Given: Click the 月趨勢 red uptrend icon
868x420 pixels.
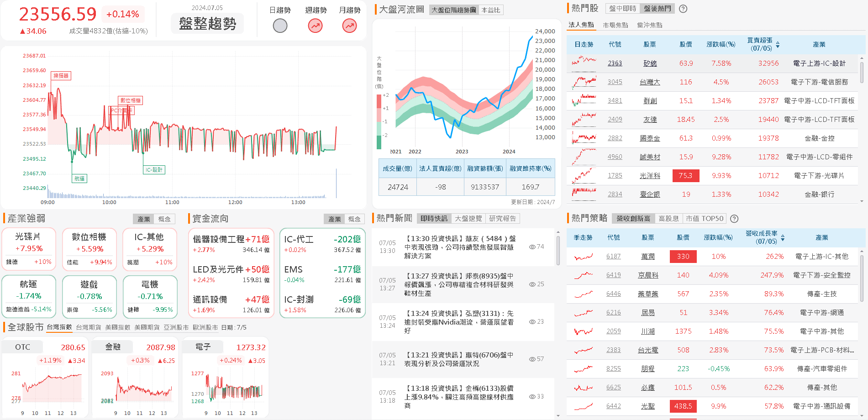Looking at the screenshot, I should tap(350, 26).
